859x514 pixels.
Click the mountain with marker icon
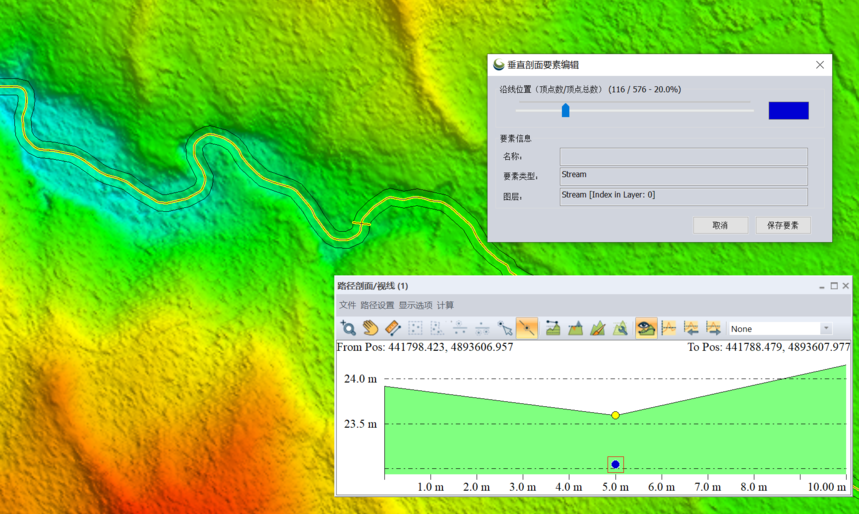point(575,328)
